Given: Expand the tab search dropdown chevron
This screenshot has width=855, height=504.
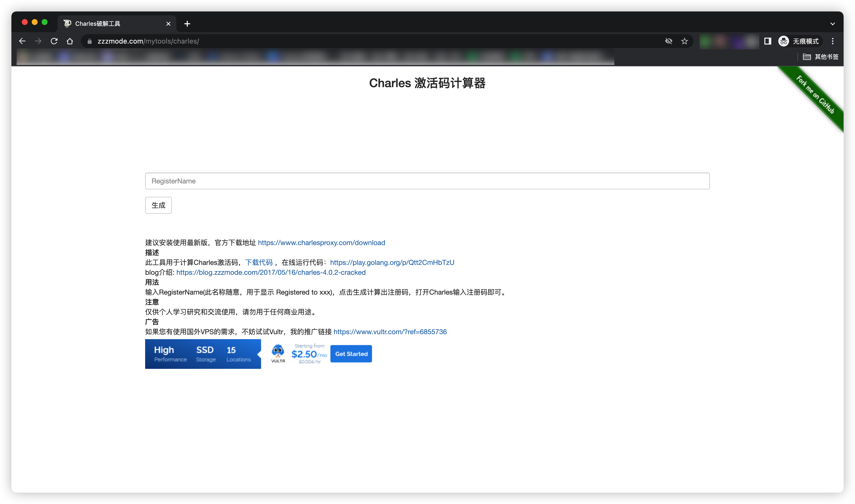Looking at the screenshot, I should (x=832, y=24).
